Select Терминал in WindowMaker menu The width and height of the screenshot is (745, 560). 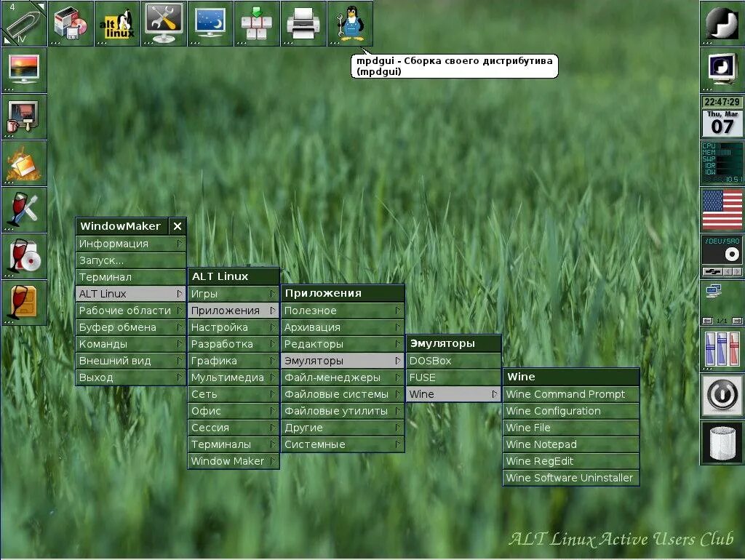point(131,277)
